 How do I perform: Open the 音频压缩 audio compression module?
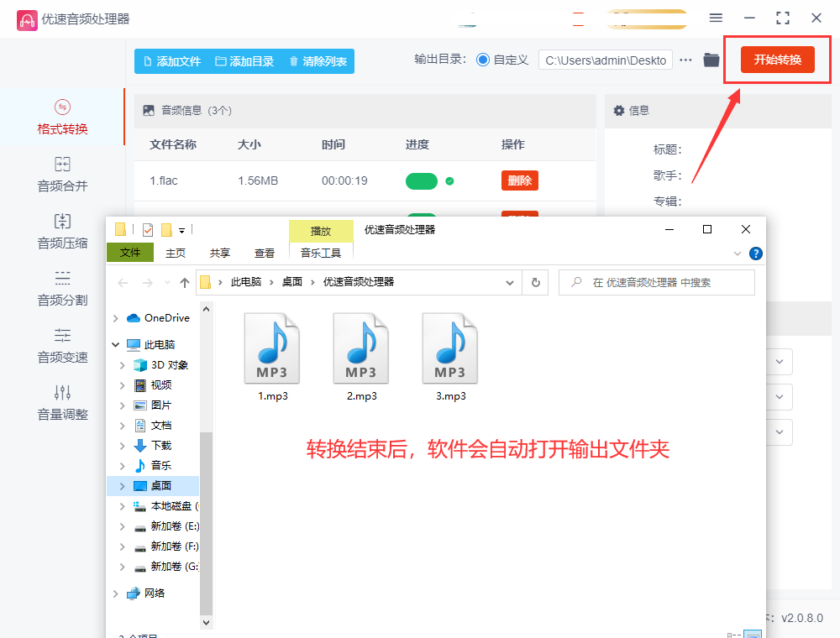62,232
